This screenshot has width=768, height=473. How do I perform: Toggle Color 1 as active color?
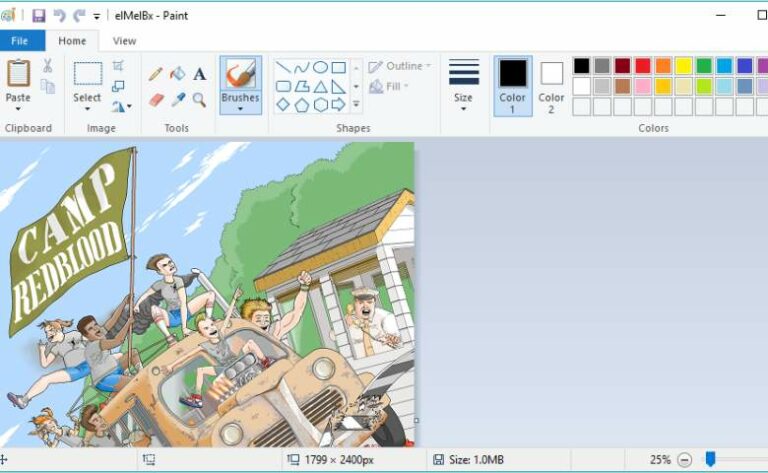coord(512,85)
